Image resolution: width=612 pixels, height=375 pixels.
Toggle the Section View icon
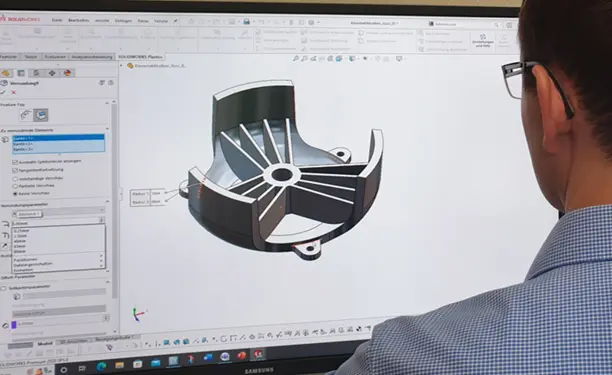pos(322,59)
